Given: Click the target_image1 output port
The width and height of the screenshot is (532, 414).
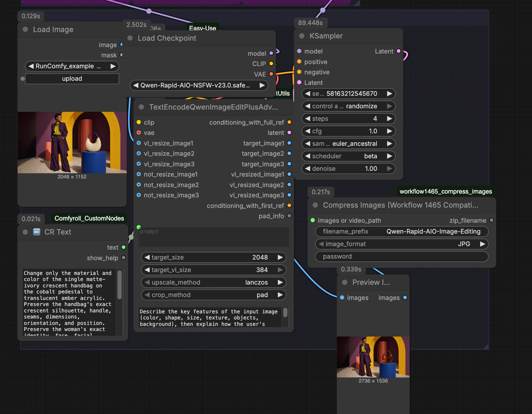Looking at the screenshot, I should coord(289,143).
